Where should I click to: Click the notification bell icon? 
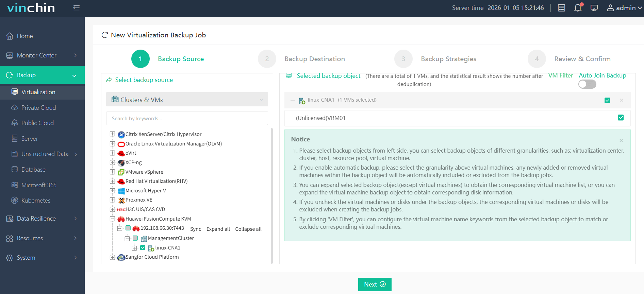point(578,8)
